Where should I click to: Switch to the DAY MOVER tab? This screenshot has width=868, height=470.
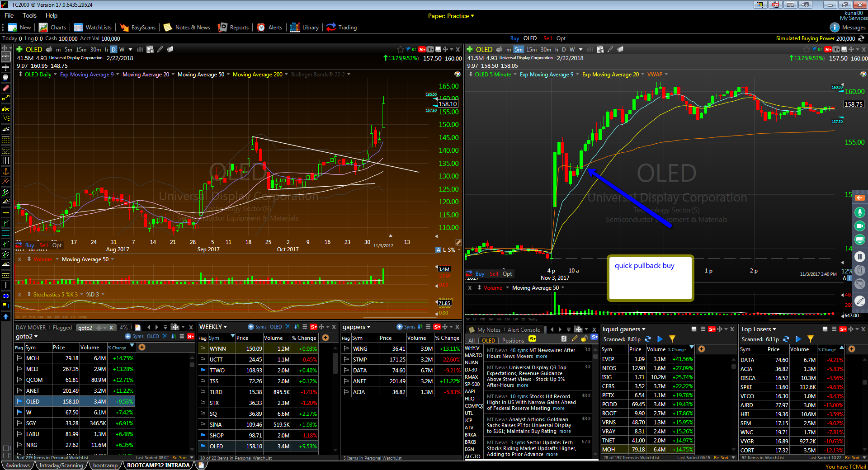coord(31,328)
